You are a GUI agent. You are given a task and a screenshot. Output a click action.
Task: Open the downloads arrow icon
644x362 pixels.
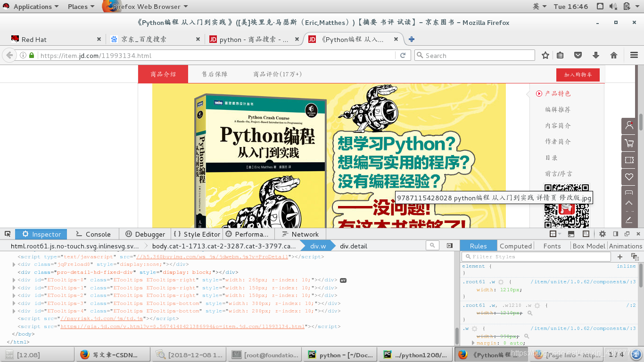[596, 55]
